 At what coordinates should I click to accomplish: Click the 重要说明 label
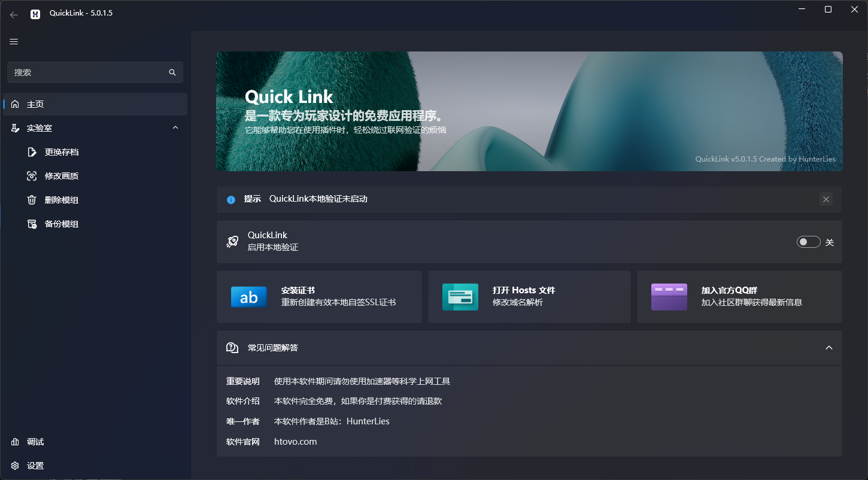[243, 381]
